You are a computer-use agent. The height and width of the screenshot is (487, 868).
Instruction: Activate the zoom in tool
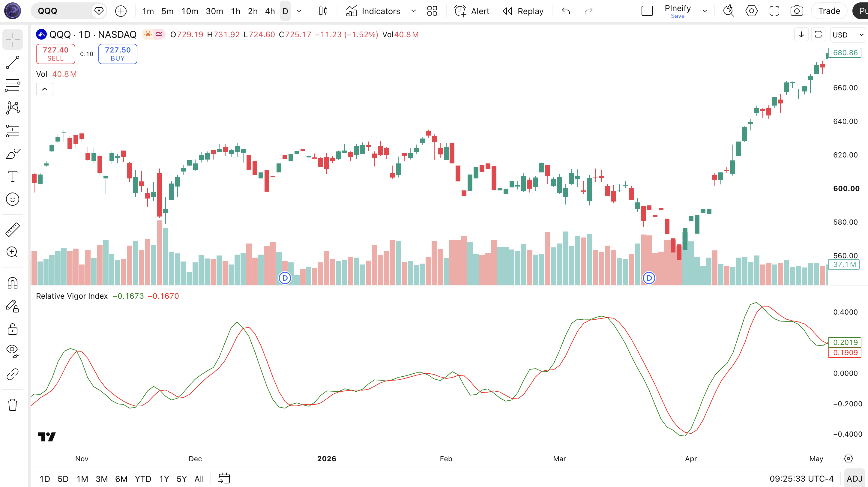pos(13,252)
